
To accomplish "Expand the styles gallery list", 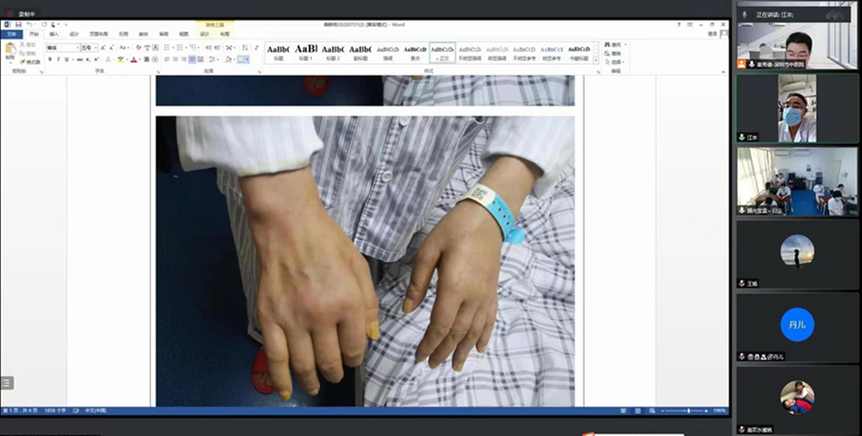I will 596,60.
